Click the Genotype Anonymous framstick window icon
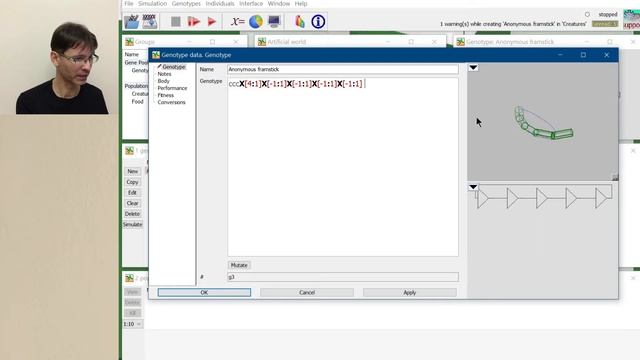 point(460,42)
